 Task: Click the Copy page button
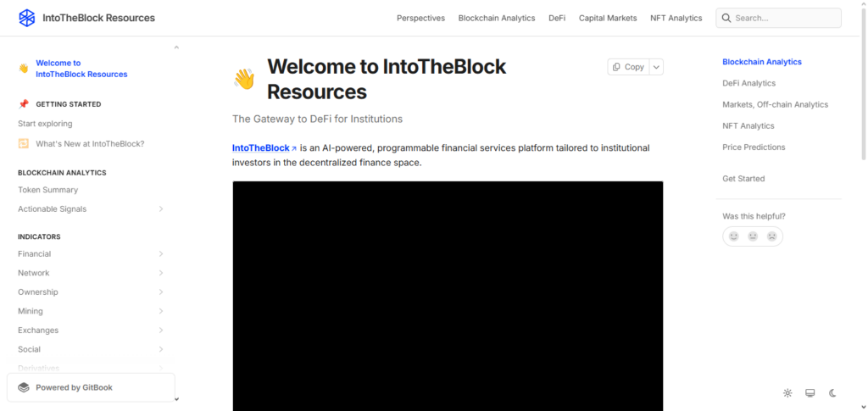click(628, 67)
